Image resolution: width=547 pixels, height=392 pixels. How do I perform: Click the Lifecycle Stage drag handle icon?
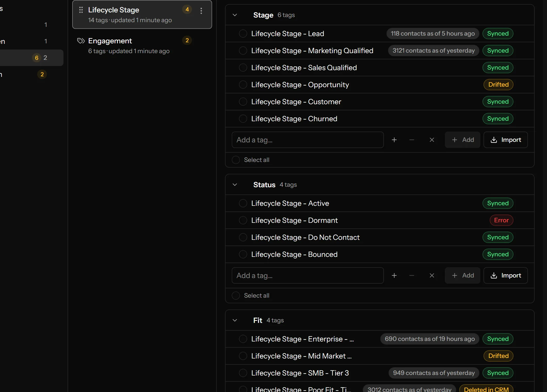click(81, 10)
